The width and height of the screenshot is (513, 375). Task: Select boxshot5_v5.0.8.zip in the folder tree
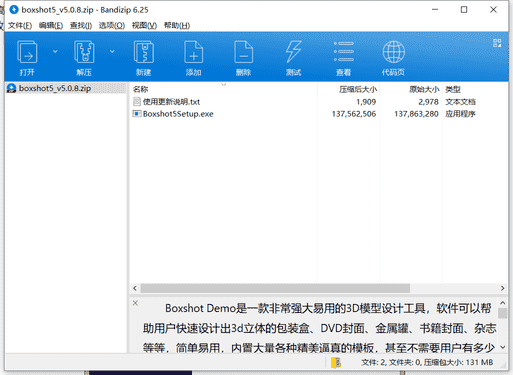tap(55, 88)
